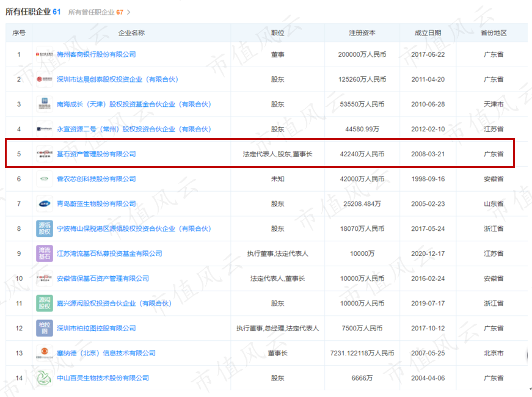The image size is (532, 397).
Task: Select the date 2008-03-21
Action: coord(428,154)
